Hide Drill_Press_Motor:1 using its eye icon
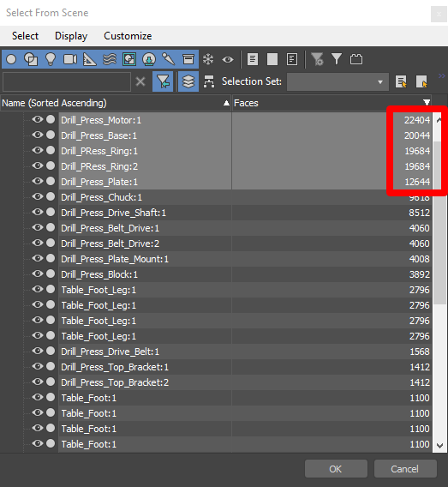The height and width of the screenshot is (487, 448). [38, 119]
